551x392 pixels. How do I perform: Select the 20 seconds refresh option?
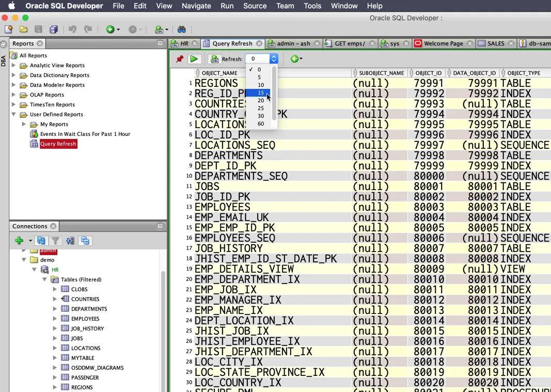coord(261,101)
